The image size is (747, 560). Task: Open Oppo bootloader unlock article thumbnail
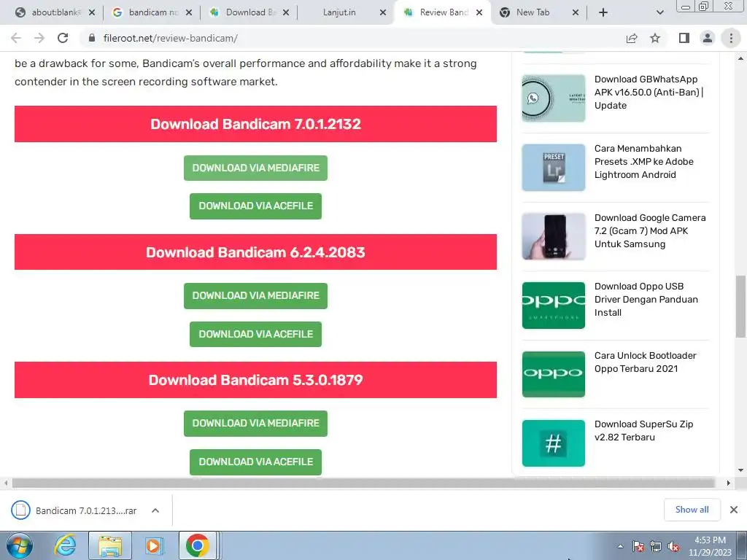(x=553, y=374)
